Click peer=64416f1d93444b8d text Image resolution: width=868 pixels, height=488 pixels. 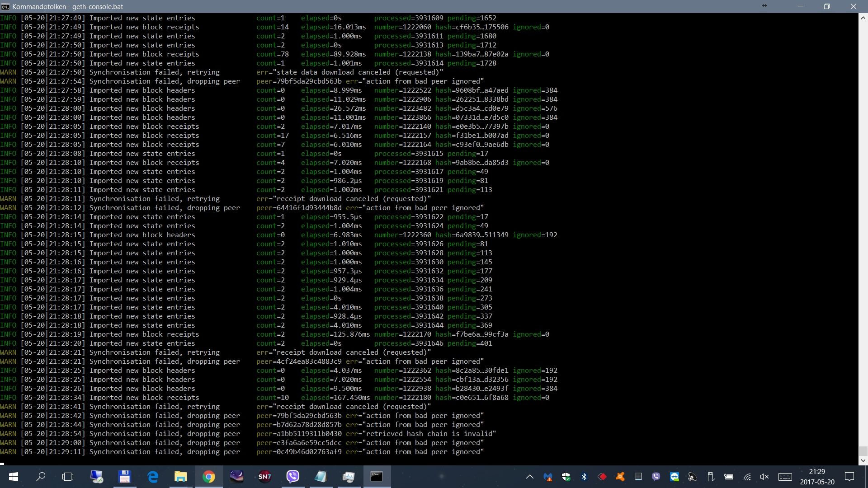(x=299, y=208)
